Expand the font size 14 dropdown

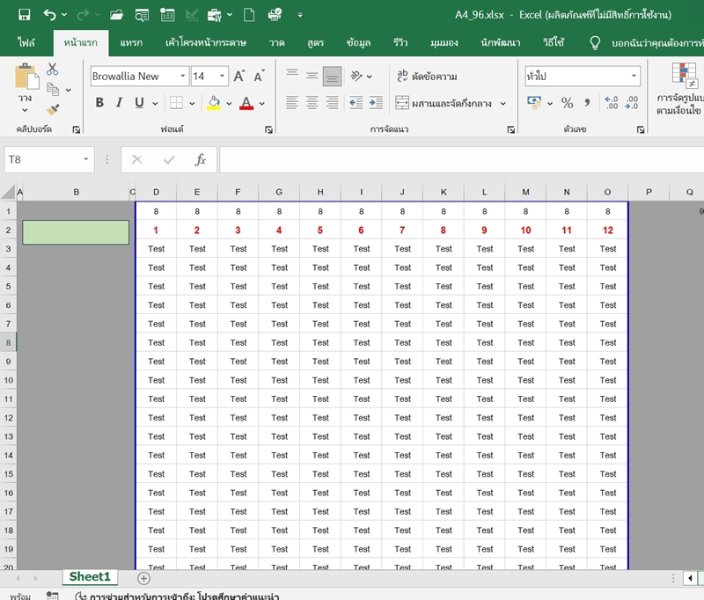click(x=223, y=76)
